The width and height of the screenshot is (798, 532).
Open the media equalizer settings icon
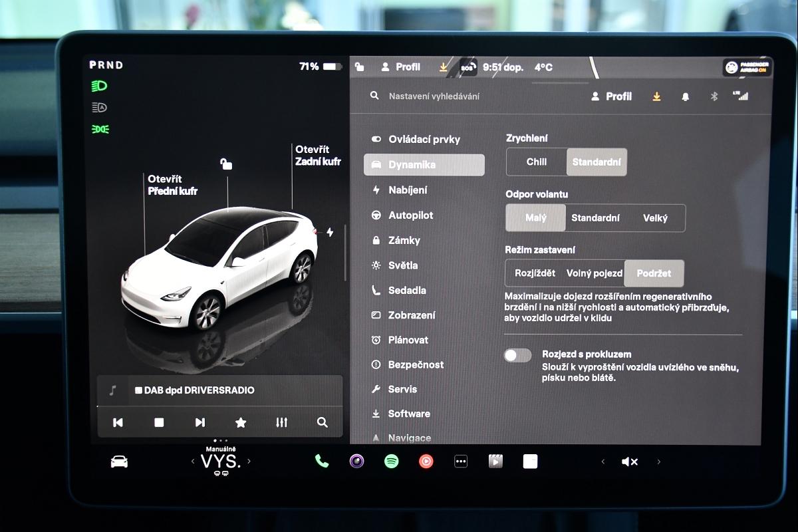281,422
